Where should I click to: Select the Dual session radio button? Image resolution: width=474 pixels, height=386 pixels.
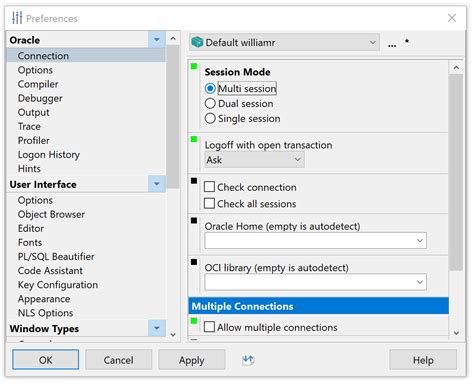210,104
